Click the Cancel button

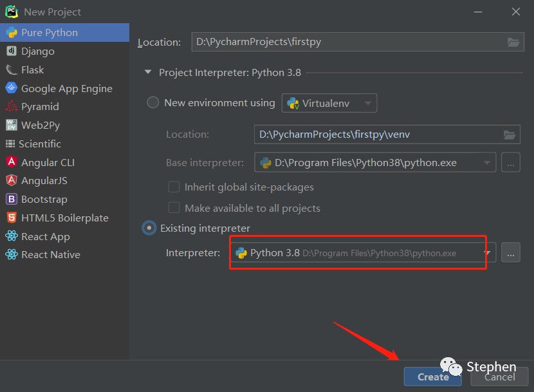click(x=499, y=377)
